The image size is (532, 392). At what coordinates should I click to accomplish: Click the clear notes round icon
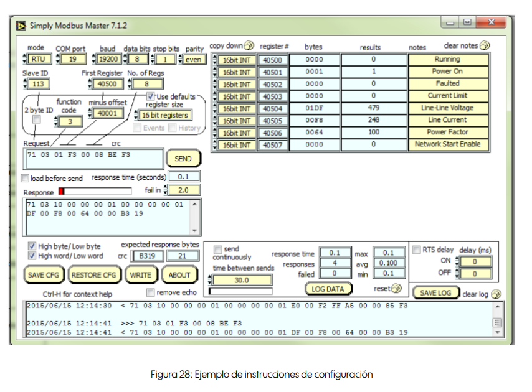click(485, 45)
